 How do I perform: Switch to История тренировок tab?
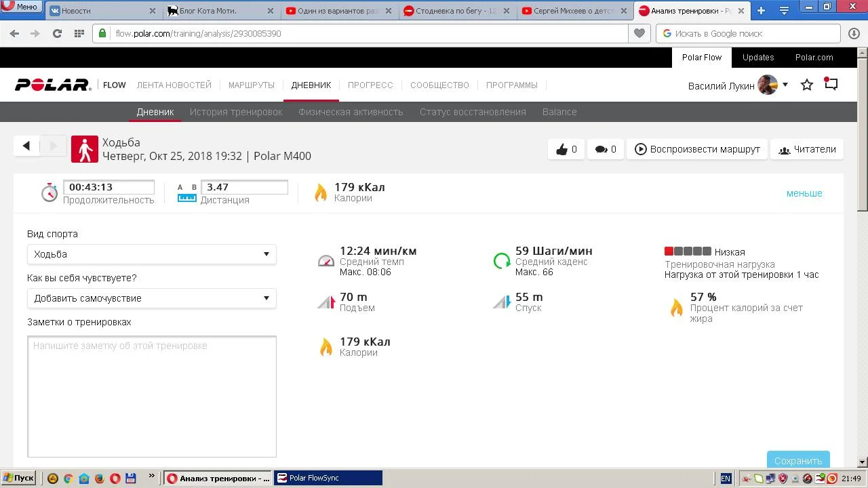pyautogui.click(x=236, y=112)
